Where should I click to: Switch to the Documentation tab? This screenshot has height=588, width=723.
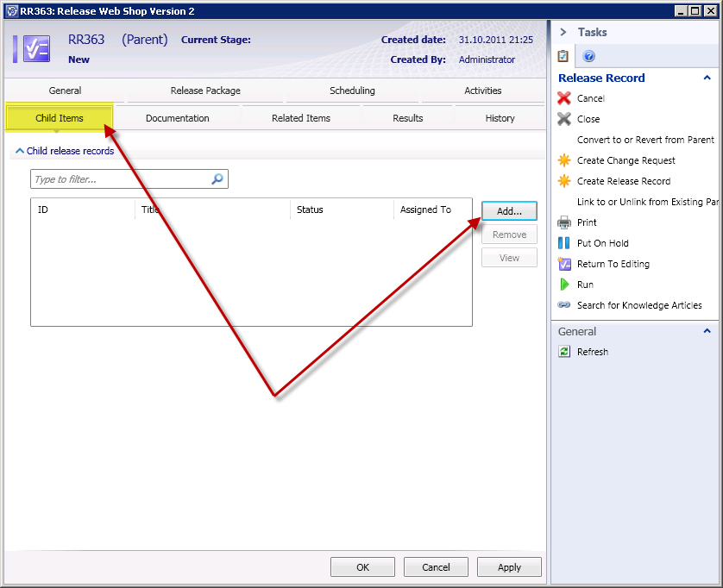pyautogui.click(x=177, y=118)
